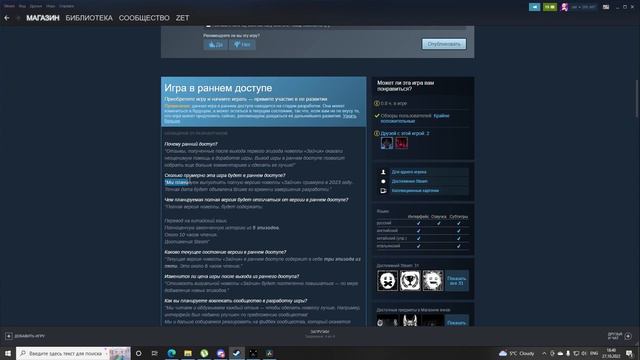Click the Steam icon in the taskbar
The image size is (640, 360).
point(237,353)
